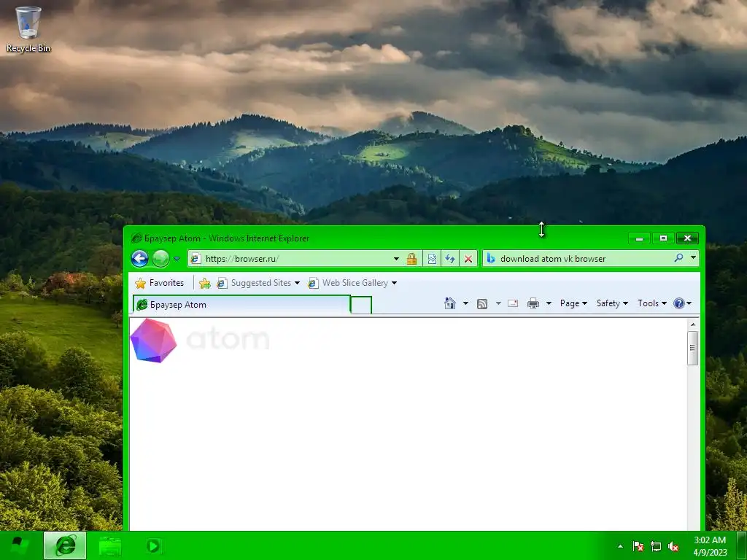Open the Recycle Bin desktop icon
This screenshot has height=560, width=747.
[x=28, y=29]
